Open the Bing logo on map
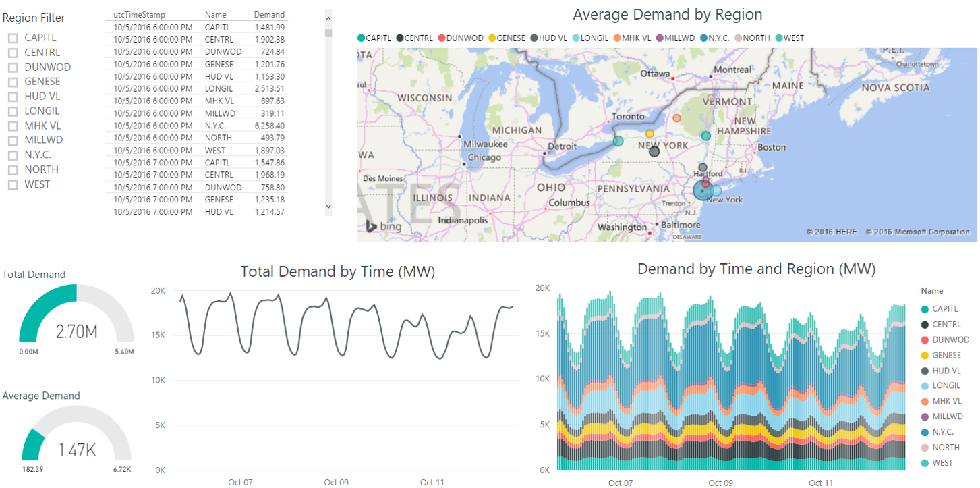The height and width of the screenshot is (488, 980). tap(384, 227)
